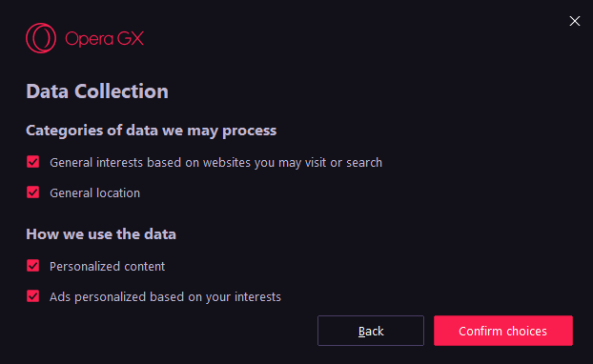Click the Data Collection heading
Viewport: 593px width, 364px height.
click(97, 91)
